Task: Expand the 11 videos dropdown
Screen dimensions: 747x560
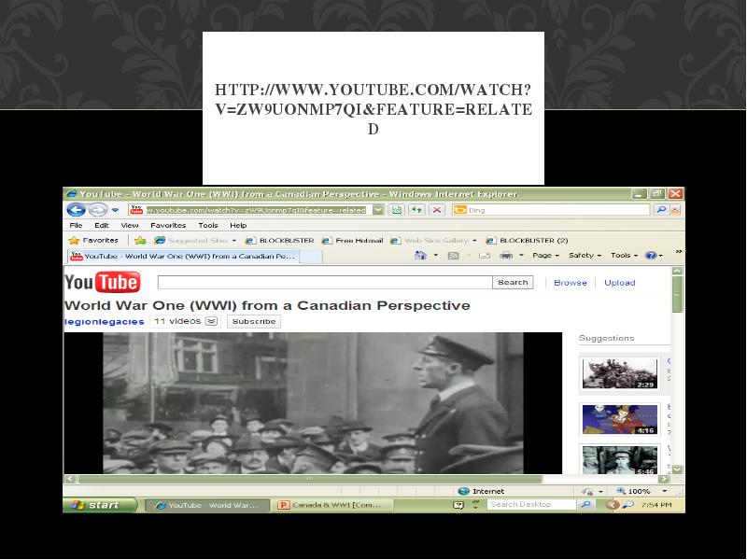Action: point(212,321)
